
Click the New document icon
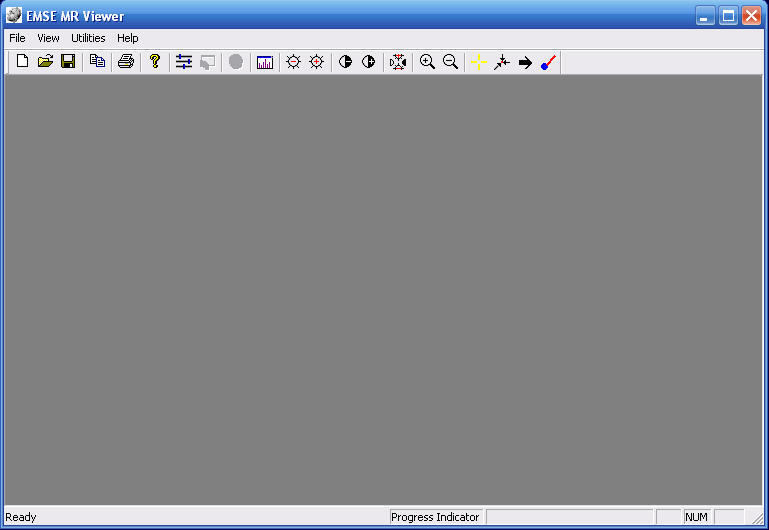tap(22, 62)
